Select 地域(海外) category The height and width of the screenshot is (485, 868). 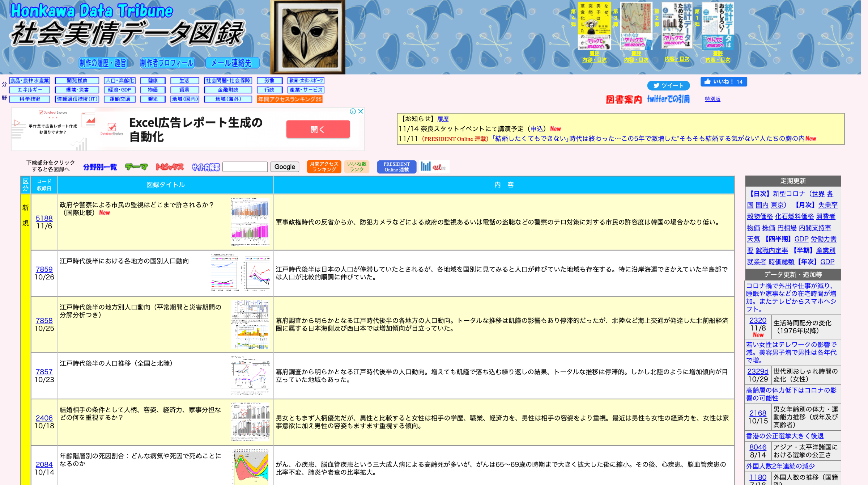click(x=228, y=99)
